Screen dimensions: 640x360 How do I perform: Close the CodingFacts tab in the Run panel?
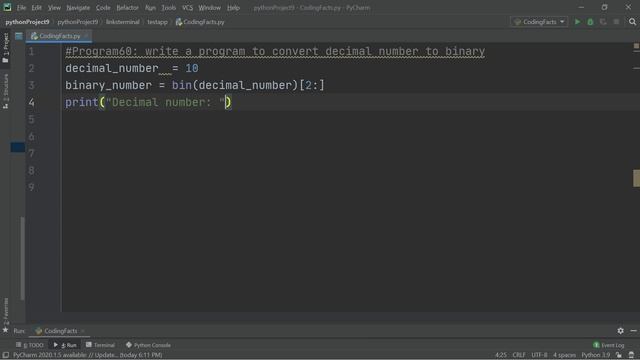82,331
